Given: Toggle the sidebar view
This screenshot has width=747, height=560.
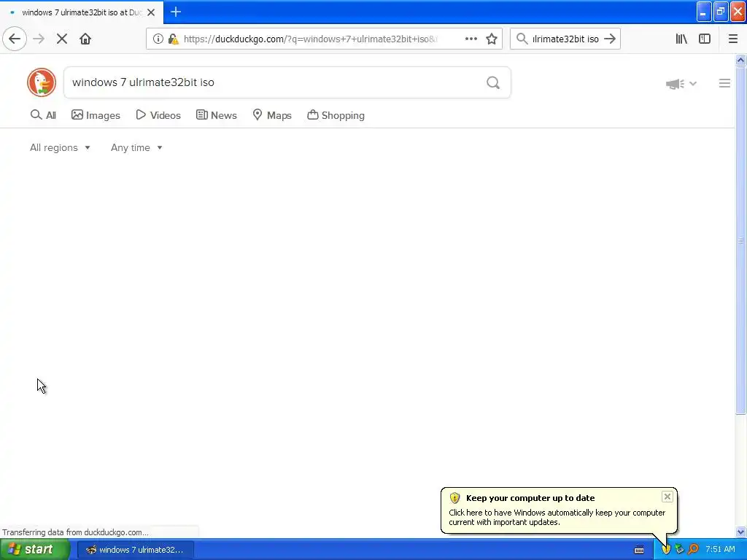Looking at the screenshot, I should click(x=705, y=39).
